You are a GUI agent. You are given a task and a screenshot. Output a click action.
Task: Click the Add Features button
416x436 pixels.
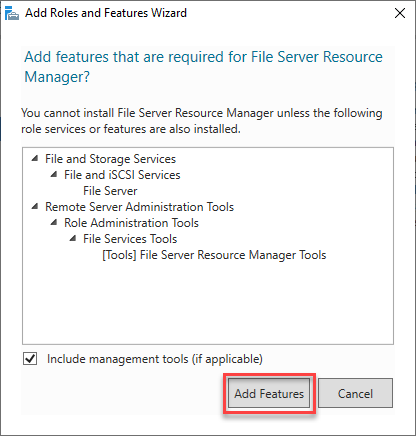[x=269, y=394]
